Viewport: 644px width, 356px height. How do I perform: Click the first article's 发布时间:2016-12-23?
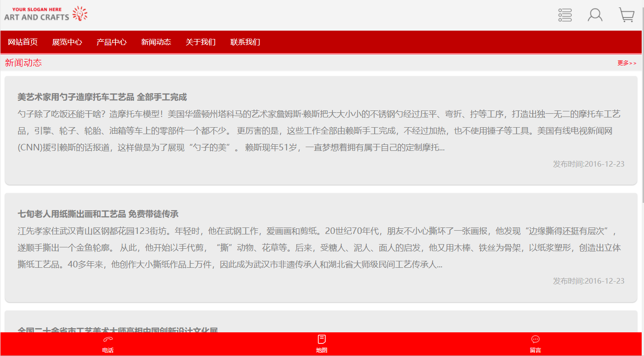[589, 164]
